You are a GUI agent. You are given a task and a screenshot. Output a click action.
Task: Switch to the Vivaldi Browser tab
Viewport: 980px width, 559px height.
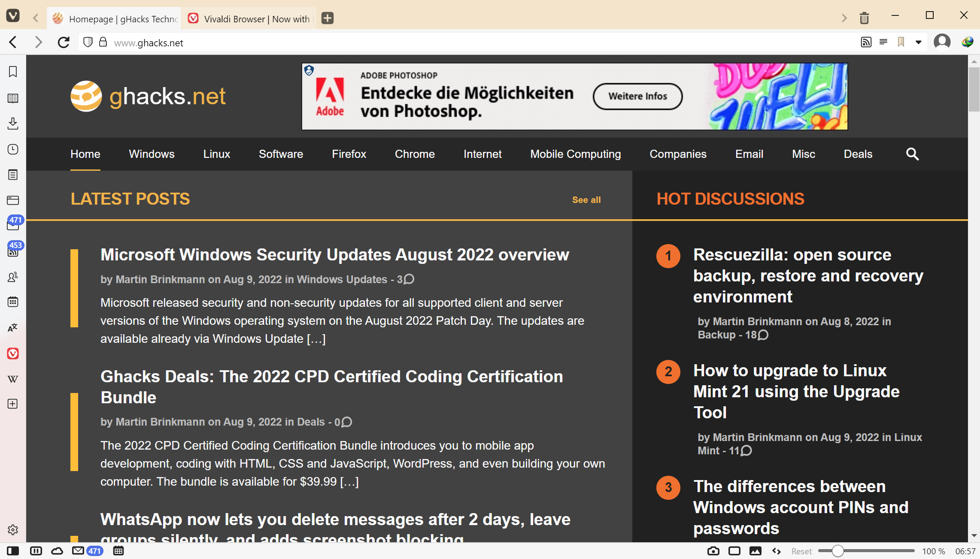[249, 19]
